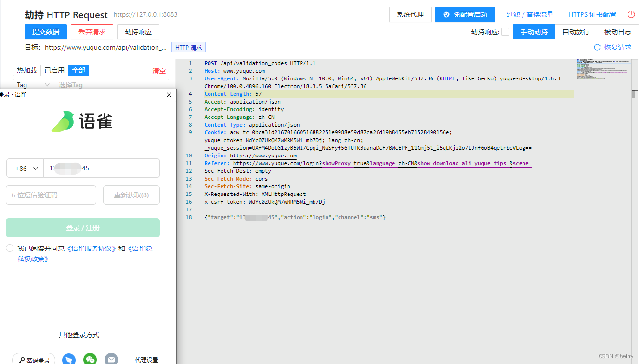Click the 提交数据 button
The image size is (641, 364).
tap(46, 32)
